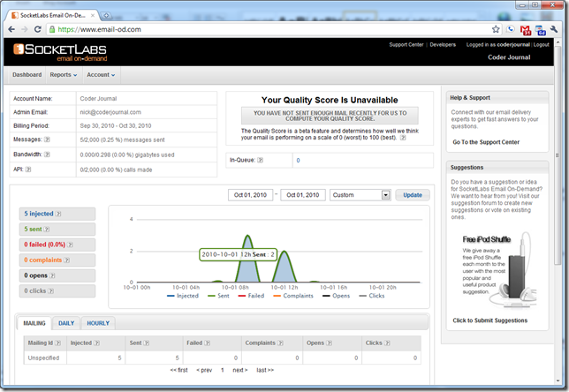Click help icon next to Messages label

point(46,139)
